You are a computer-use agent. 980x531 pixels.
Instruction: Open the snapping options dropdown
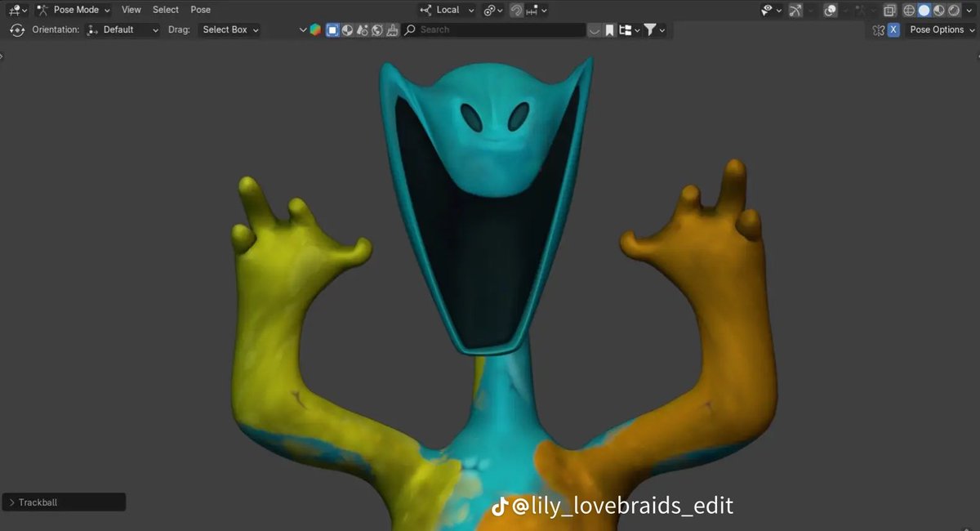click(x=537, y=10)
